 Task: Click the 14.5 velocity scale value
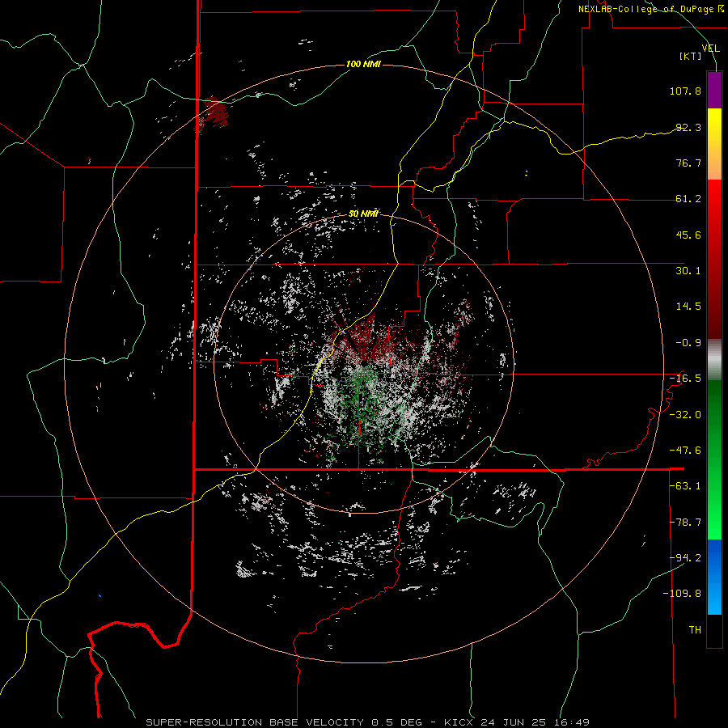pos(688,307)
